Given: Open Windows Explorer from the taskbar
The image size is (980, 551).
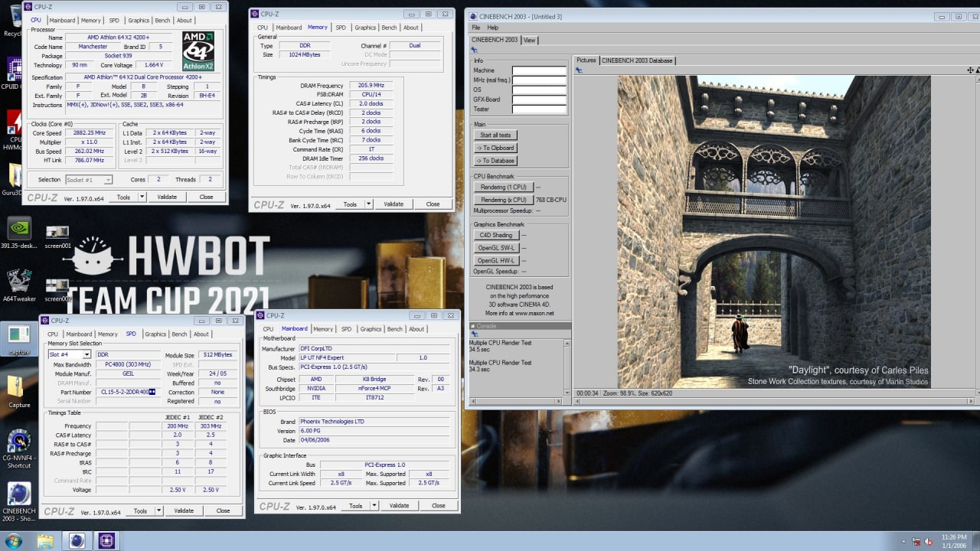Looking at the screenshot, I should (x=46, y=541).
